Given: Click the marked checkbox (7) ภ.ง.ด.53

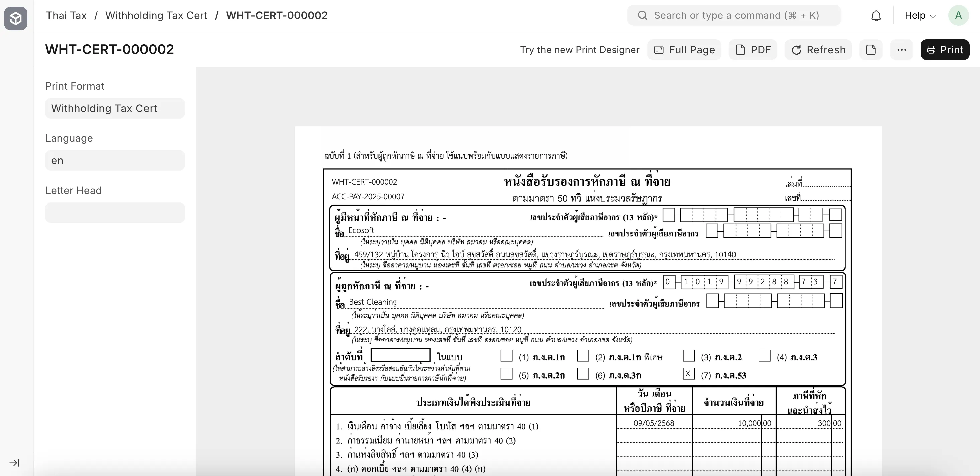Looking at the screenshot, I should [689, 374].
